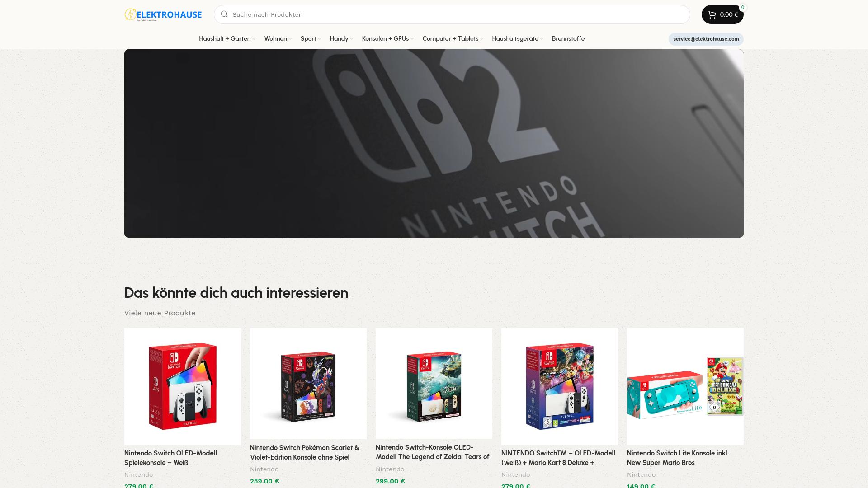Expand the Haushalt + Garten chevron
This screenshot has height=488, width=868.
[x=254, y=39]
